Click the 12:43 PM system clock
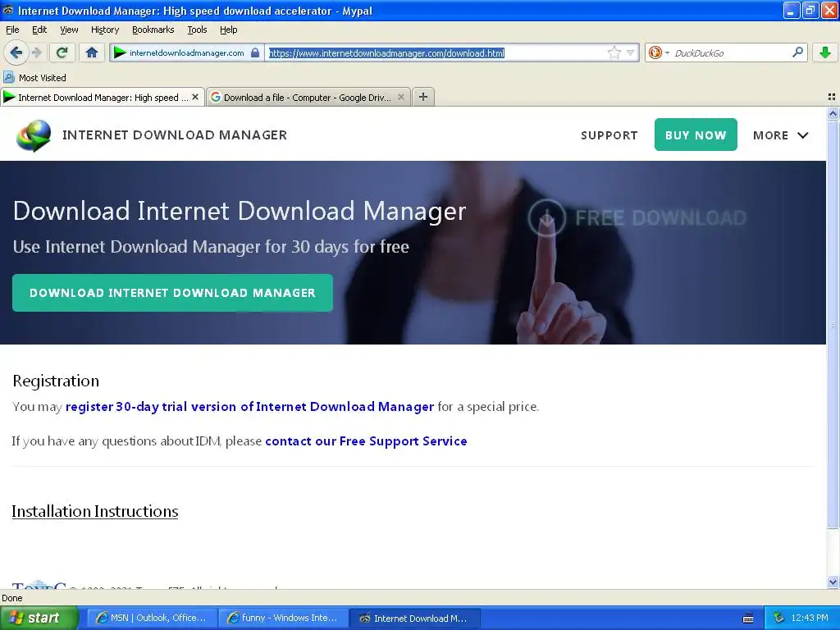Image resolution: width=840 pixels, height=630 pixels. click(810, 618)
